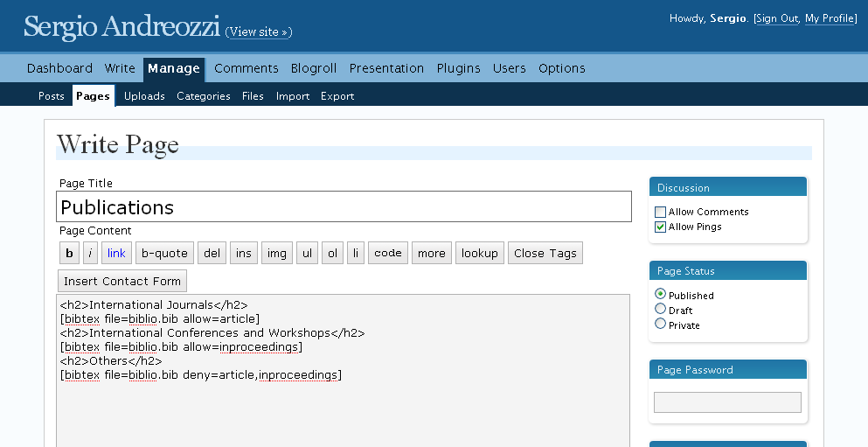Apply bold with the b quicktag
The image size is (868, 447).
[69, 253]
